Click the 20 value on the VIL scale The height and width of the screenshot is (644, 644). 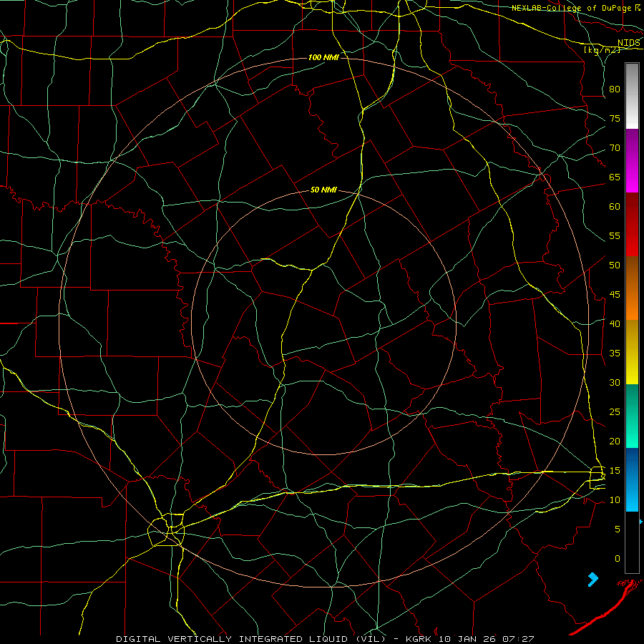tap(615, 441)
